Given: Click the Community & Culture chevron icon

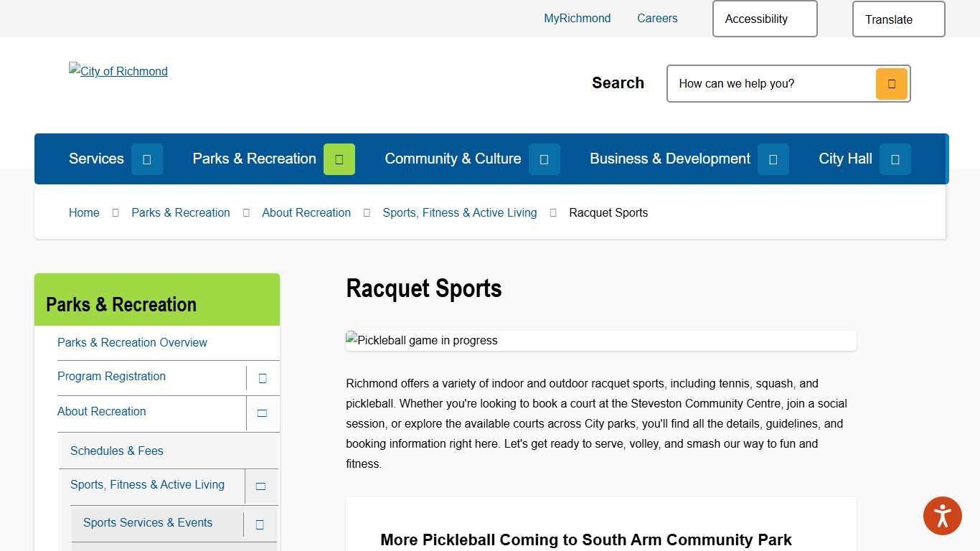Looking at the screenshot, I should pos(544,159).
